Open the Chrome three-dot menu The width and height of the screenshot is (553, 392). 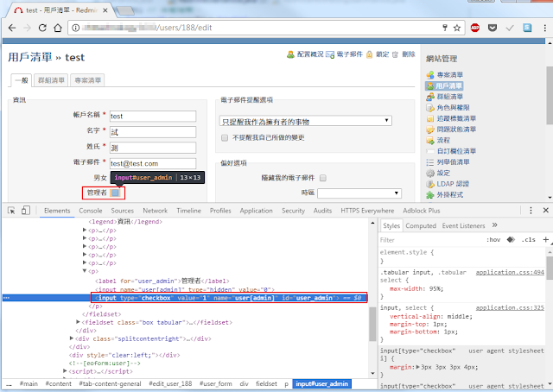pos(545,28)
